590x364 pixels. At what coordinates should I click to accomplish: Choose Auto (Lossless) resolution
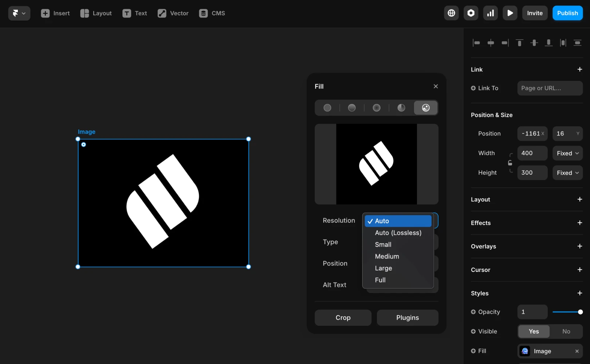398,233
